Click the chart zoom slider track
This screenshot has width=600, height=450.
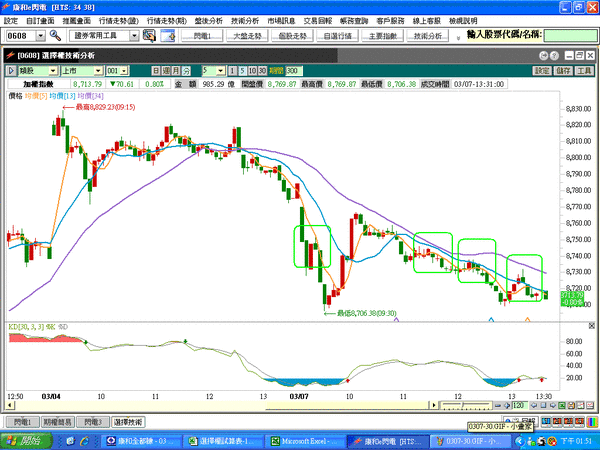point(466,404)
